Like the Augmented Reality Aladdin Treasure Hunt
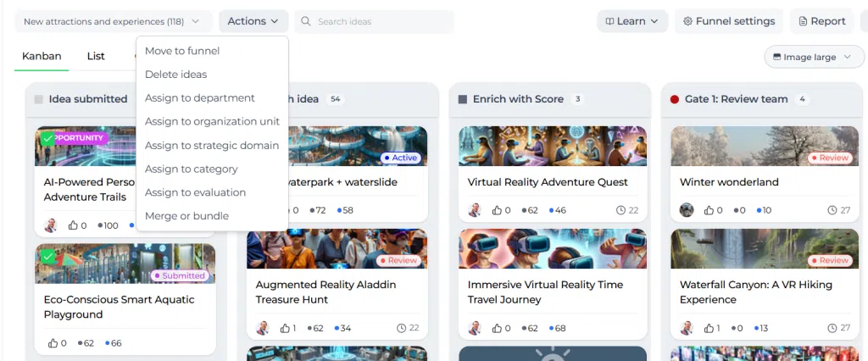868x361 pixels. pos(285,328)
